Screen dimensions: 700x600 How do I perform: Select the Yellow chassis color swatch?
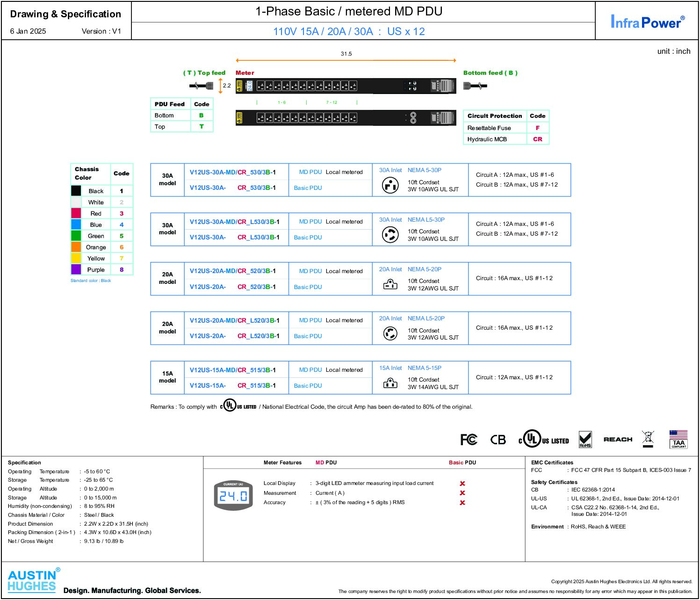coord(76,258)
